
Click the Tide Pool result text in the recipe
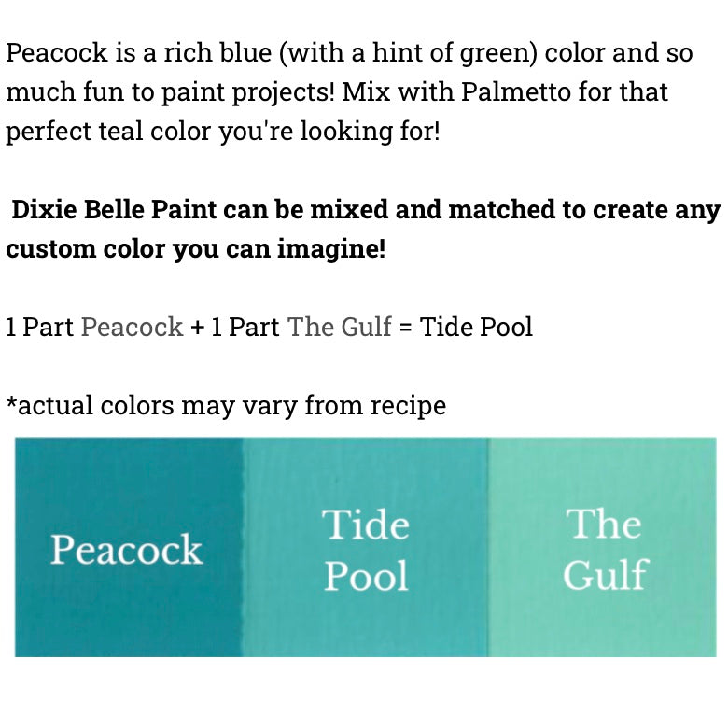click(476, 327)
